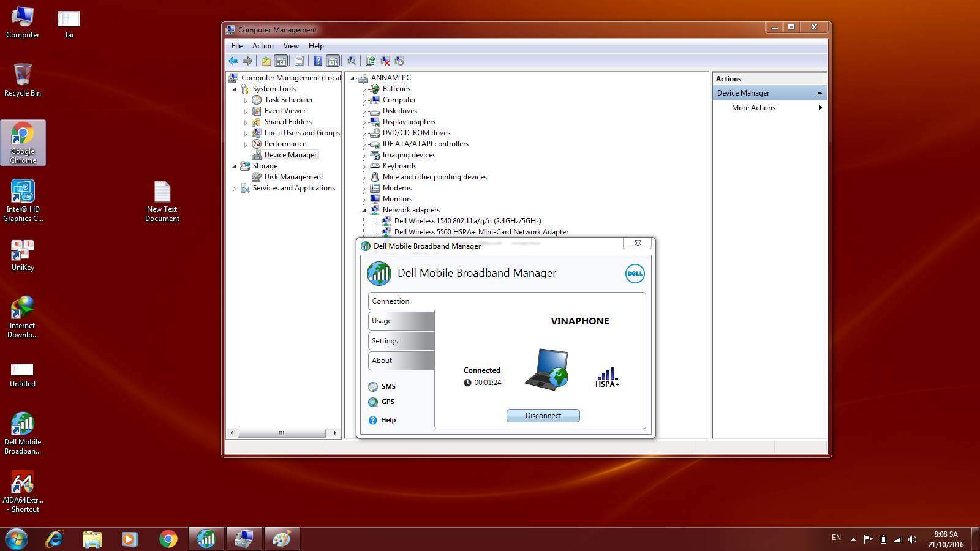Click the Back arrow in Computer Management toolbar
This screenshot has width=980, height=551.
click(x=233, y=61)
